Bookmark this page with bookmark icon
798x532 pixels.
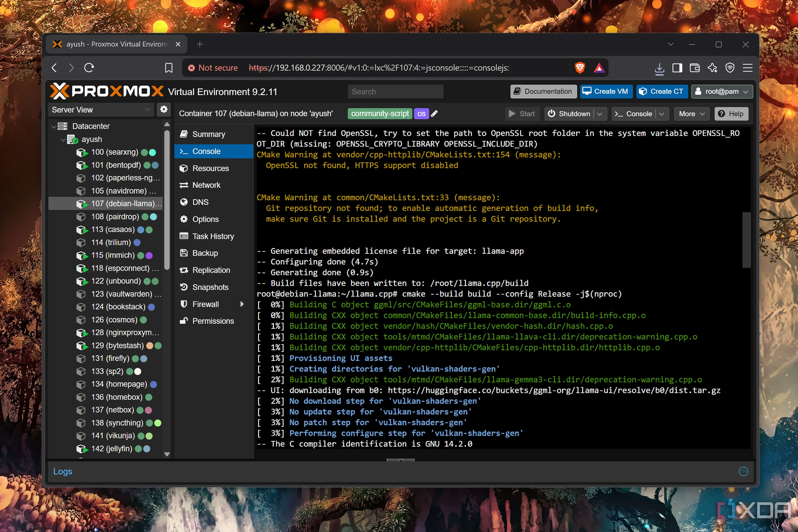pos(169,68)
